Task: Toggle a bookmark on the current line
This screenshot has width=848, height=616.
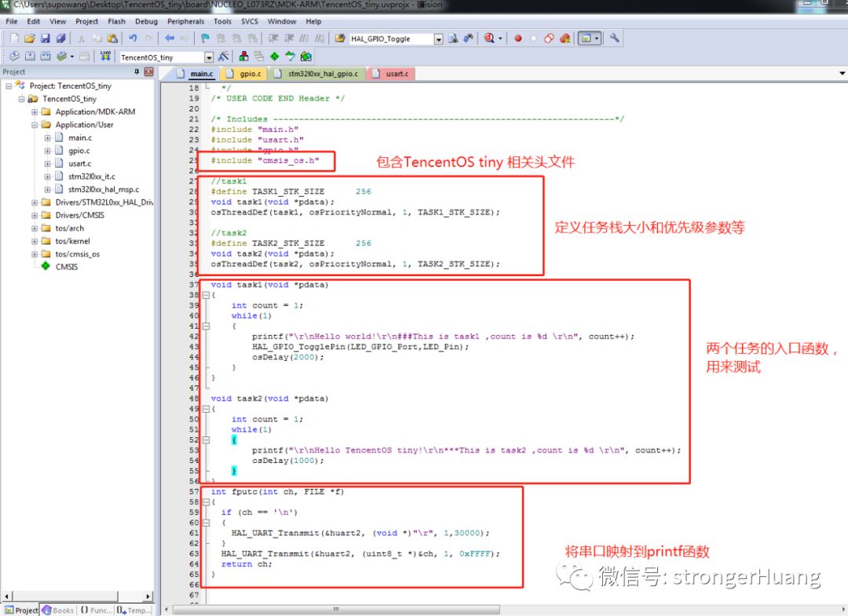Action: (x=205, y=38)
